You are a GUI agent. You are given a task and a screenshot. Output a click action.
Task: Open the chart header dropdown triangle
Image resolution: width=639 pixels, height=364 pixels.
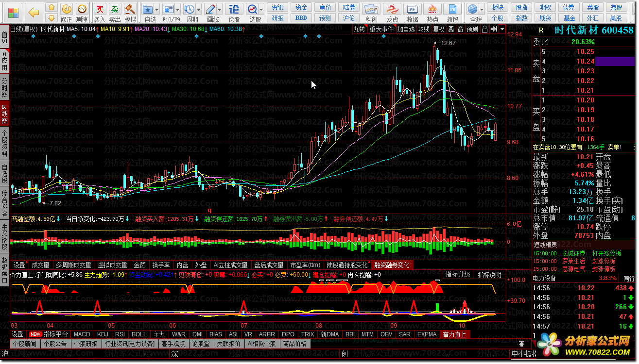coord(502,29)
